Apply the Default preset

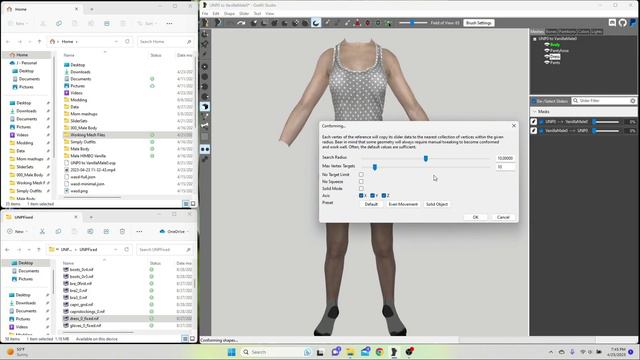pyautogui.click(x=371, y=204)
